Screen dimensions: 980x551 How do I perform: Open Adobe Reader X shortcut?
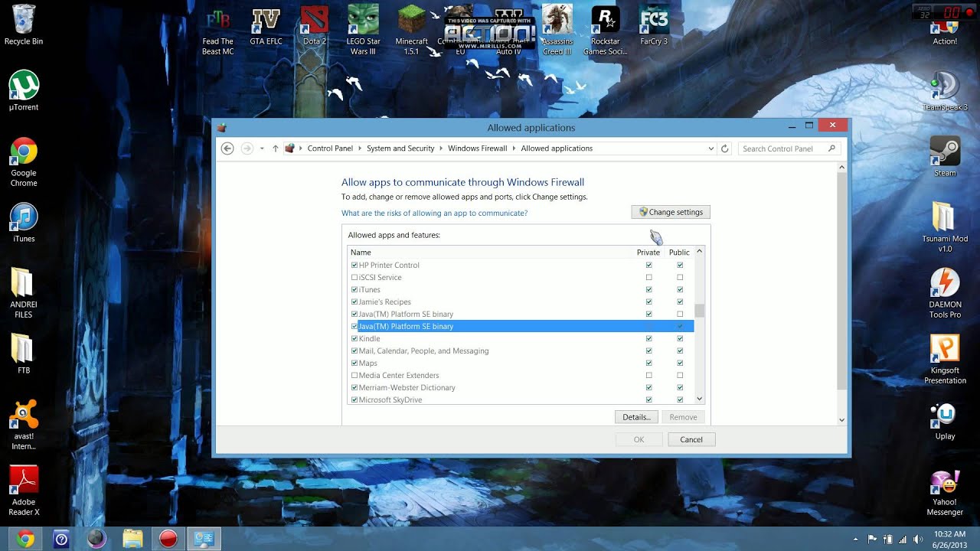point(24,491)
